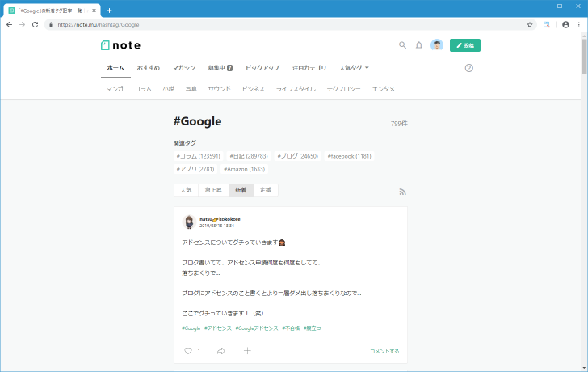Open natsu kokokore author name
Image resolution: width=588 pixels, height=372 pixels.
220,219
